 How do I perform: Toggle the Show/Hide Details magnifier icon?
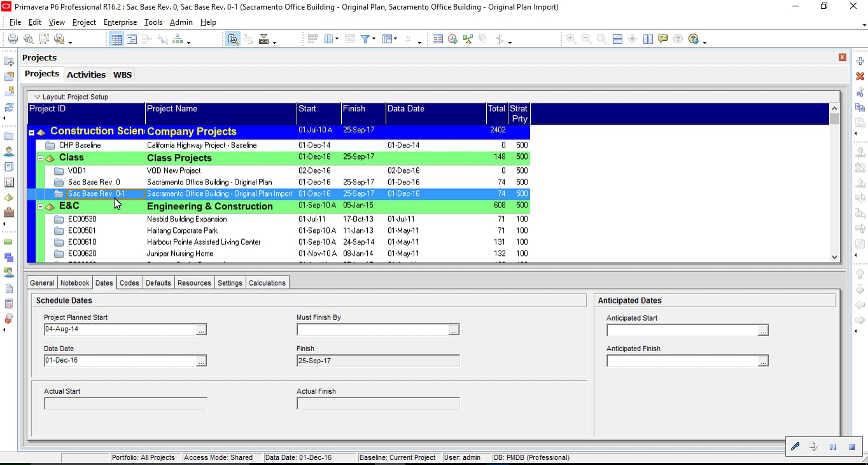tap(233, 39)
